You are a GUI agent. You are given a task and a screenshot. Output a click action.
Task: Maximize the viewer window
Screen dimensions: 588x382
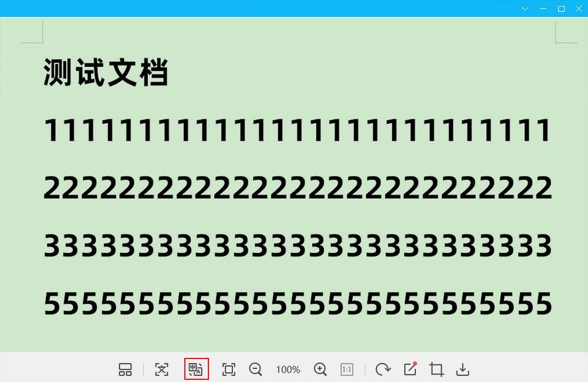pos(561,9)
